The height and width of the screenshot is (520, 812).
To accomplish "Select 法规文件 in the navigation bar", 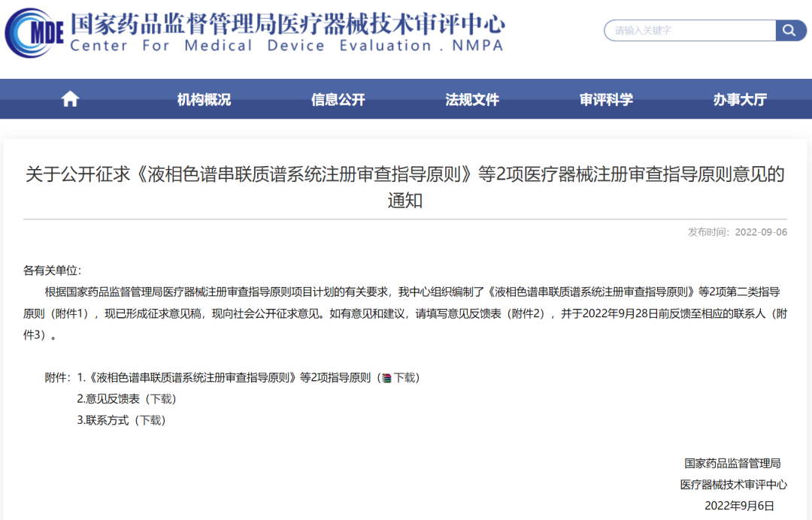I will click(472, 99).
